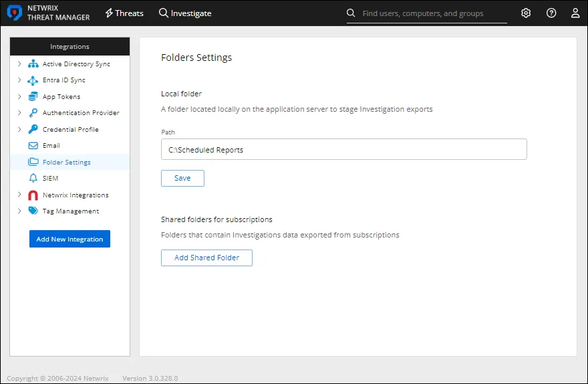
Task: Open the Threats menu
Action: click(124, 13)
